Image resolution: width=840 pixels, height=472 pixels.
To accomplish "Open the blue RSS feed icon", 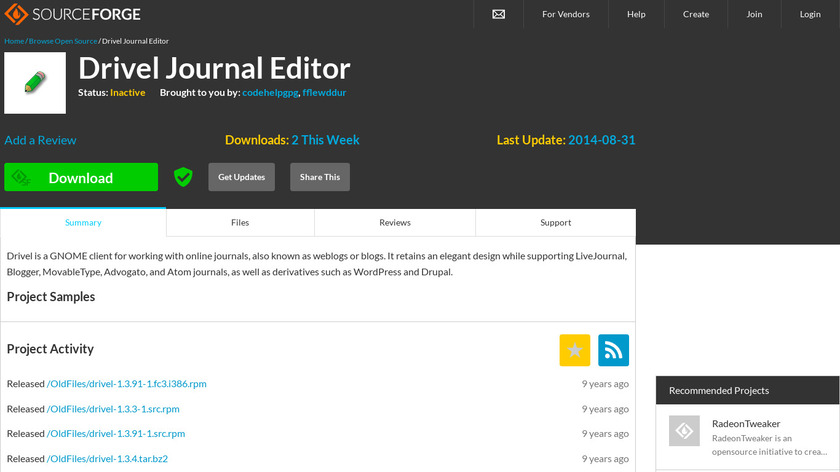I will 613,350.
